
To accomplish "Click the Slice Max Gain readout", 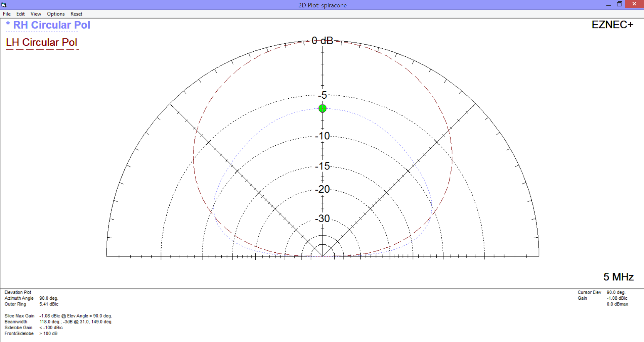I will click(x=76, y=316).
